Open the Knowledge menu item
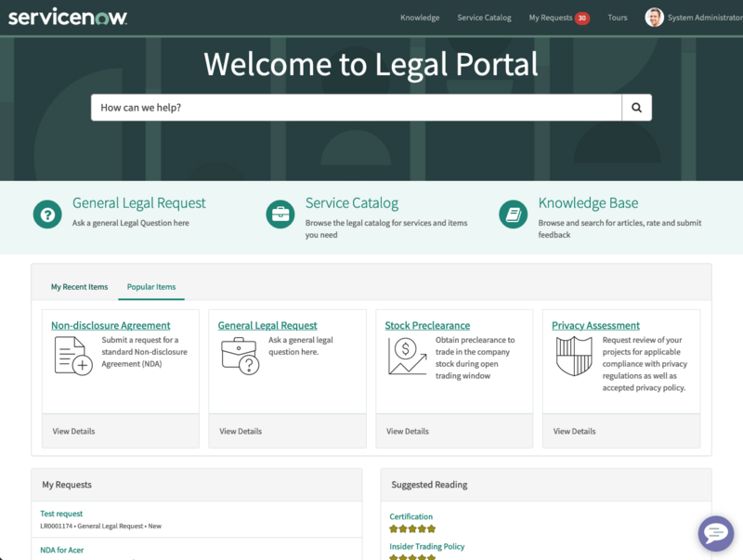743x560 pixels. tap(420, 18)
